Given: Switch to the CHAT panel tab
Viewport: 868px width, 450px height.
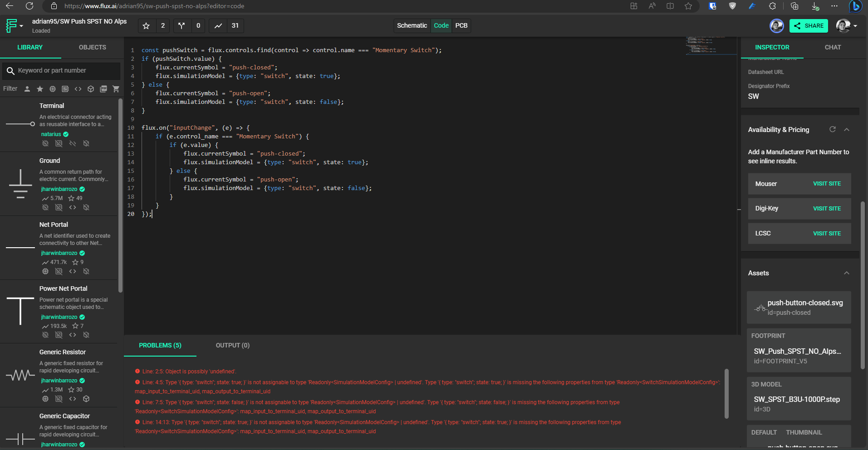Looking at the screenshot, I should (x=833, y=47).
